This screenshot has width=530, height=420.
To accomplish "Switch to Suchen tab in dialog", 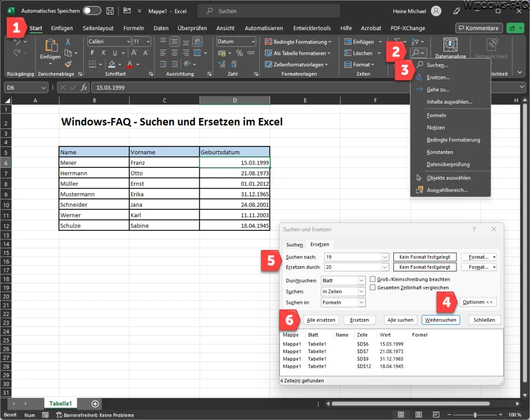I will click(x=295, y=244).
